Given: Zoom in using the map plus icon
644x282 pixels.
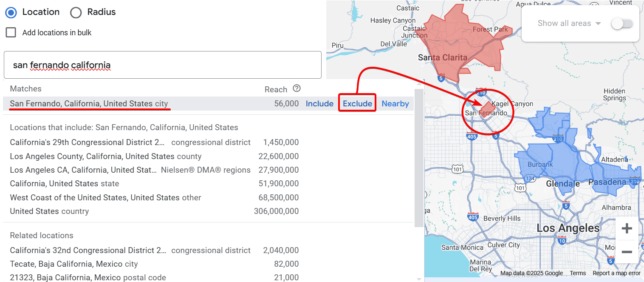Looking at the screenshot, I should [627, 228].
